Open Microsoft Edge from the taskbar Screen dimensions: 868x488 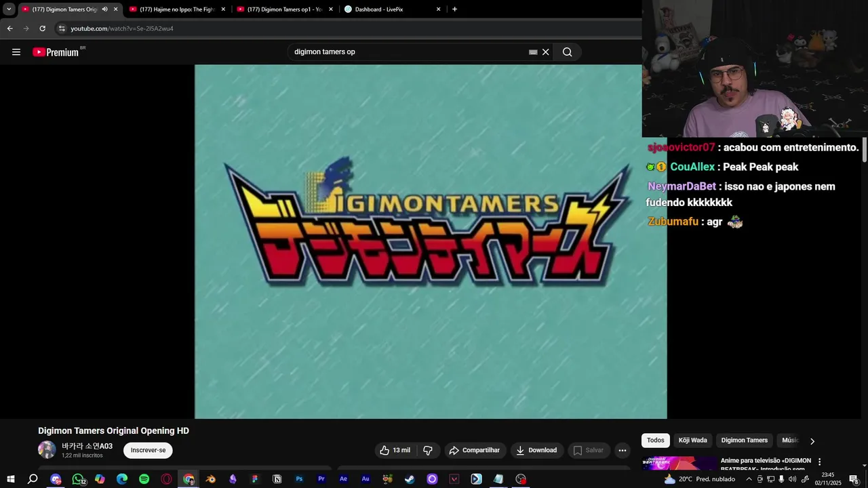coord(122,479)
